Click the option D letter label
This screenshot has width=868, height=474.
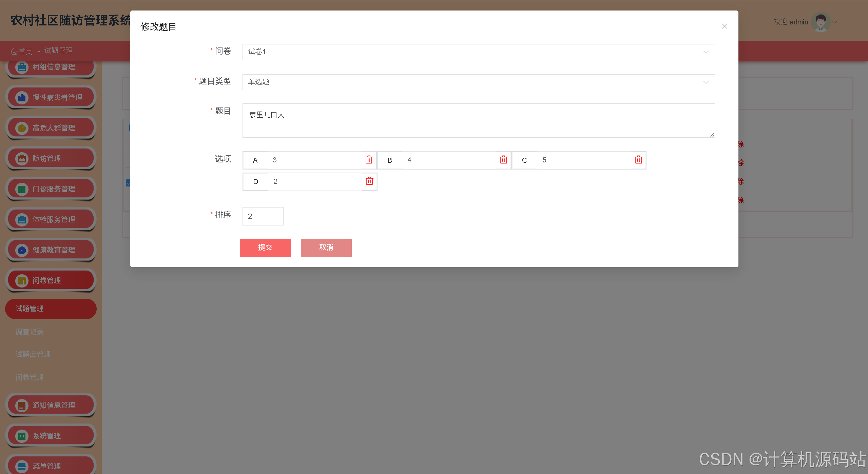(x=256, y=182)
